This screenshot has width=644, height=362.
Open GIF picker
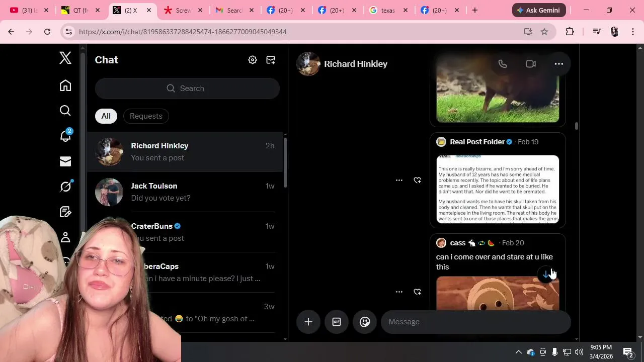tap(337, 322)
